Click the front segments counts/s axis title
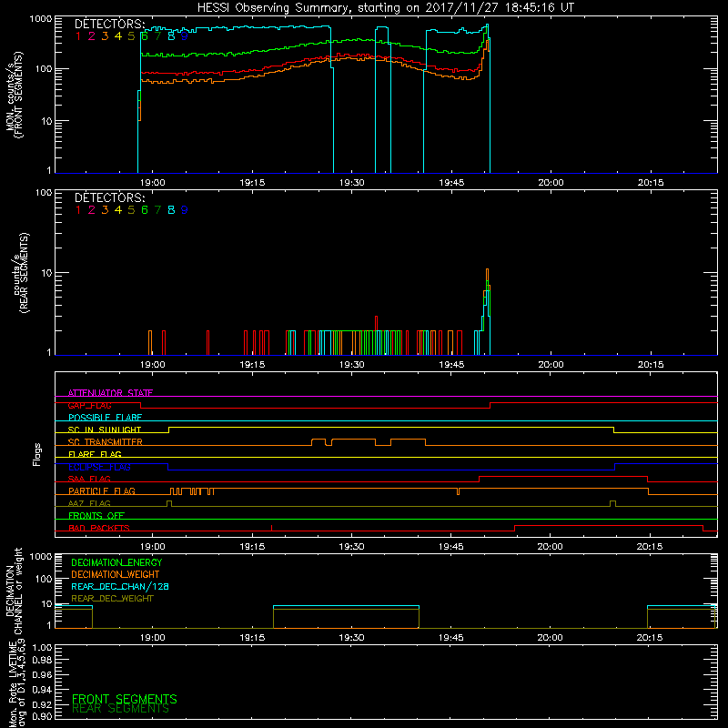The height and width of the screenshot is (728, 728). [x=15, y=95]
